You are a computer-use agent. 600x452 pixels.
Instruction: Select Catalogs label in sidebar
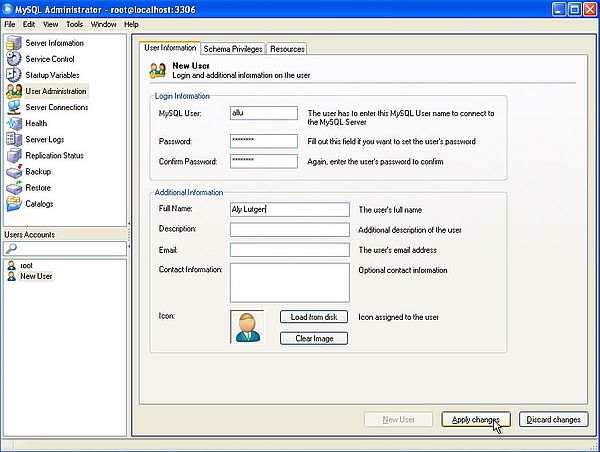(39, 204)
